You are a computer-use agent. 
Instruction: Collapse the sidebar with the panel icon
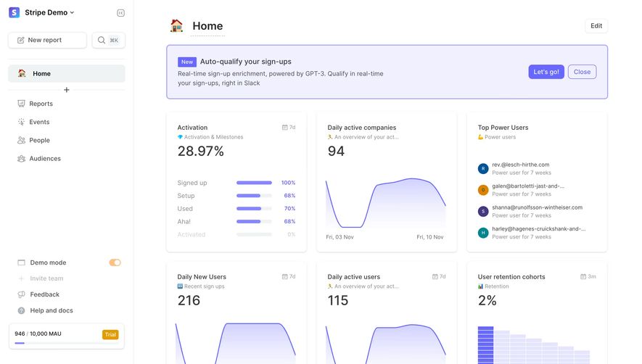pyautogui.click(x=120, y=13)
